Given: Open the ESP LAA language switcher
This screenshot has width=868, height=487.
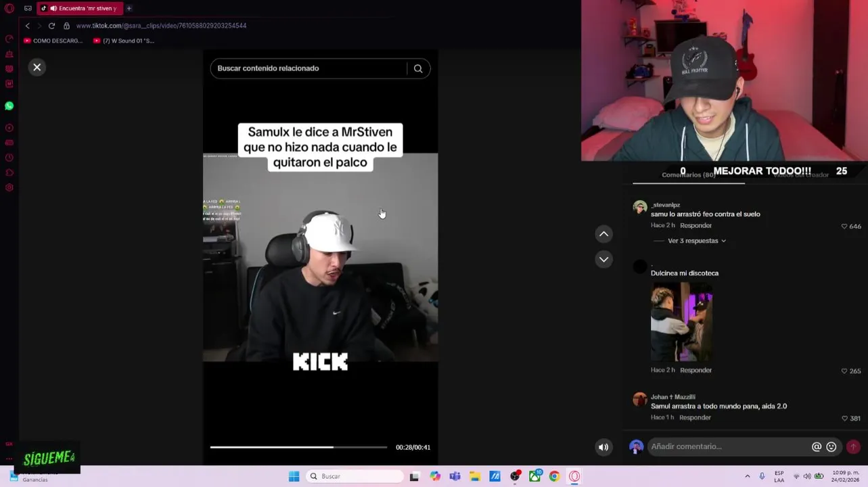Looking at the screenshot, I should (x=779, y=476).
